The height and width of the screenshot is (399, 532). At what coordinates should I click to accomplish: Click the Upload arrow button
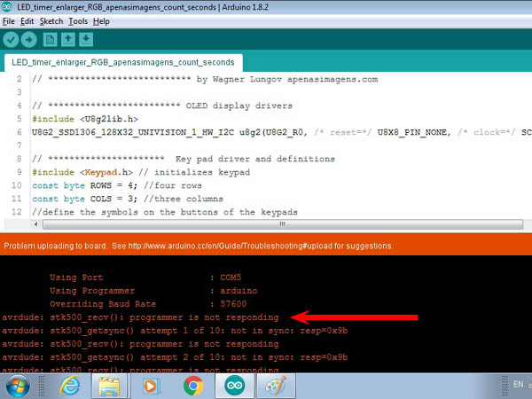(x=29, y=40)
